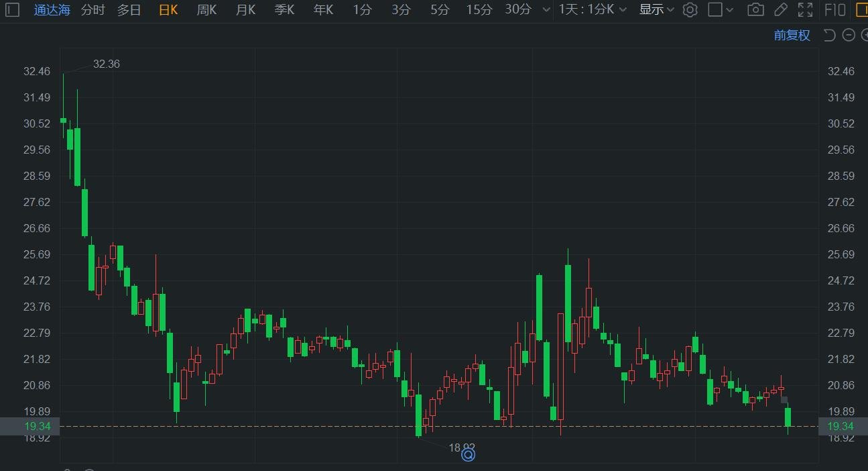Click 28.59 on the left price axis
The image size is (868, 471).
(x=37, y=176)
